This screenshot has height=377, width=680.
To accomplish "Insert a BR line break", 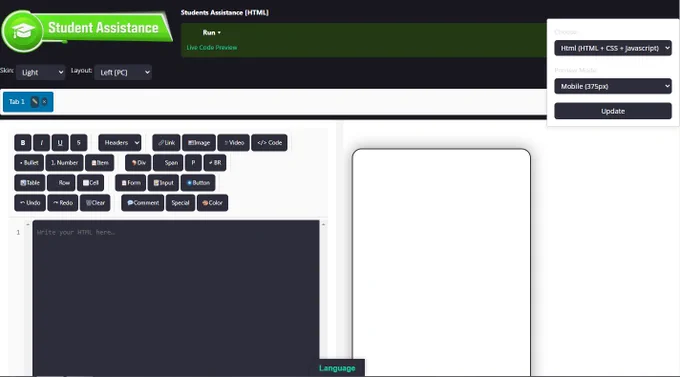I will click(215, 163).
